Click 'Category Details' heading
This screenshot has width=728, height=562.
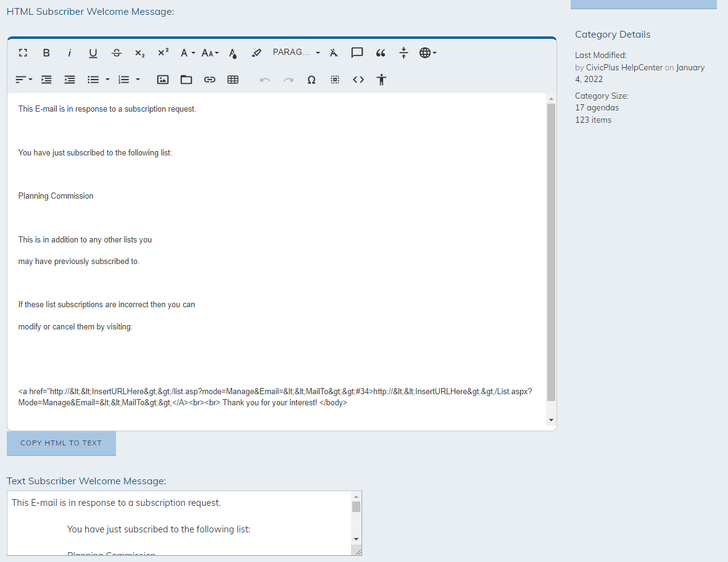tap(613, 35)
